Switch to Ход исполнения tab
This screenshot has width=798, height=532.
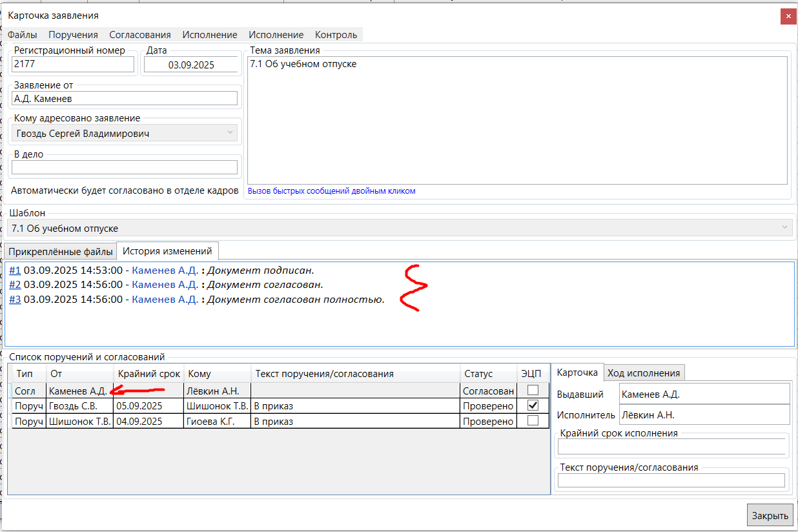pos(644,373)
